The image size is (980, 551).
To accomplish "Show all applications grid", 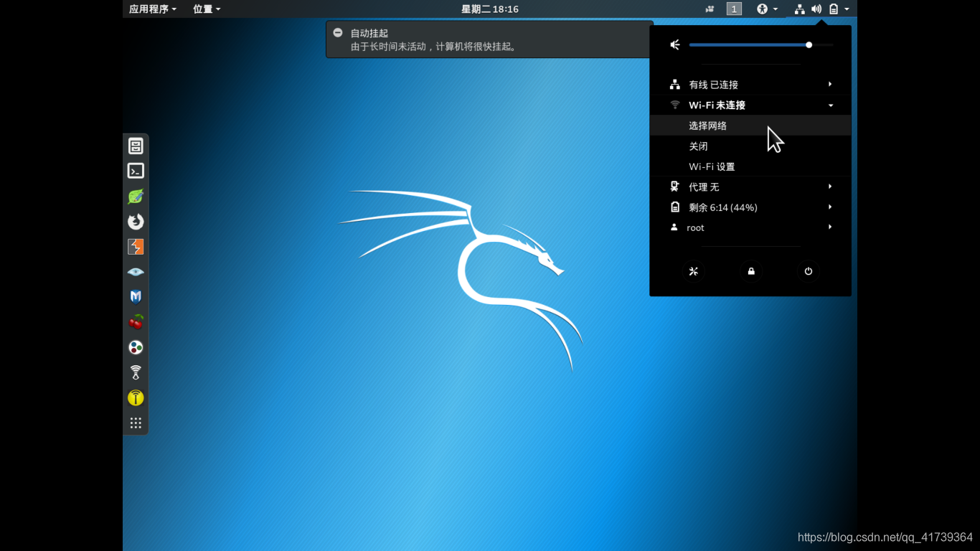I will coord(136,423).
